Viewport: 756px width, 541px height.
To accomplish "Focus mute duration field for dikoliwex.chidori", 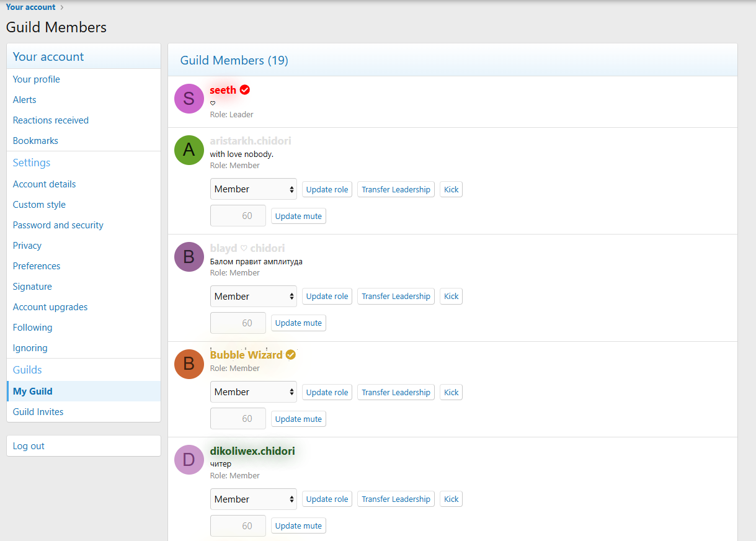I will point(238,526).
